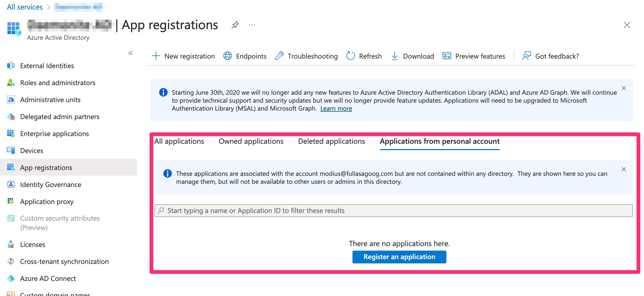Click the Delegated admin partners icon
The width and height of the screenshot is (644, 296).
click(x=11, y=117)
